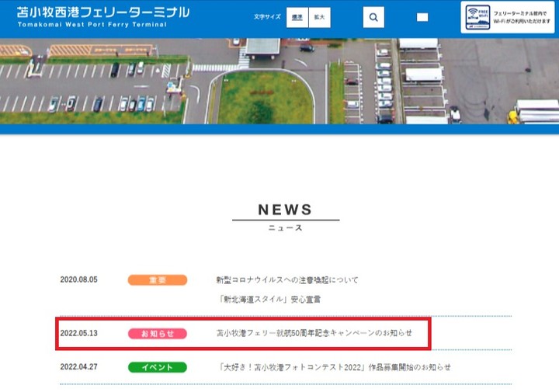Select 拡大 font size option
The image size is (559, 392).
319,17
